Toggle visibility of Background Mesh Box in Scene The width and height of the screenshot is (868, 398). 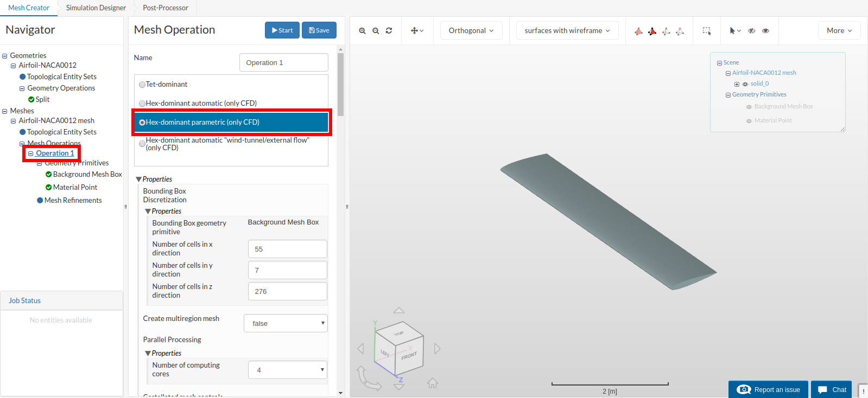point(749,107)
